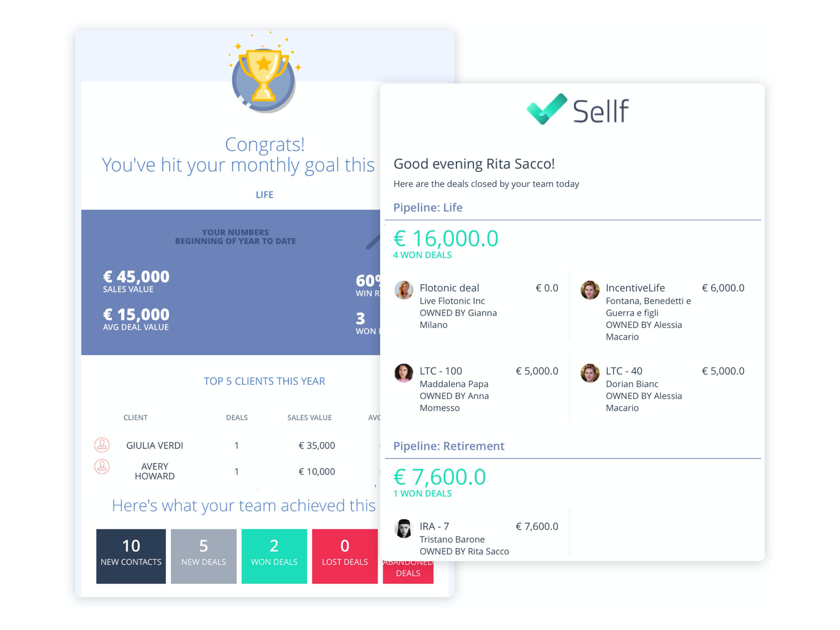The image size is (840, 630).
Task: Open the Pipeline: Retirement heading
Action: 449,446
